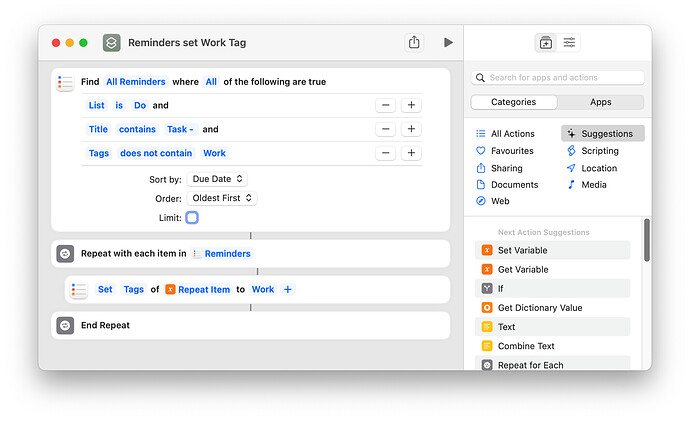
Task: Select the Categories tab
Action: pos(514,102)
